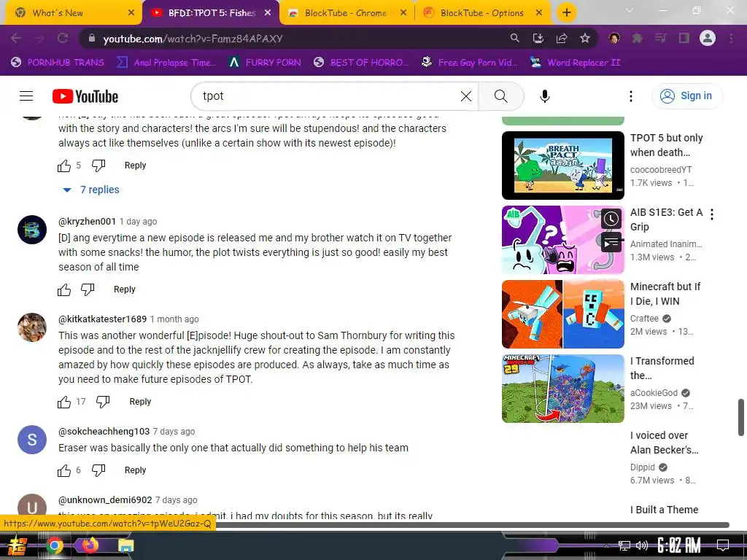Start voice search with microphone
The image size is (747, 560).
pyautogui.click(x=544, y=96)
